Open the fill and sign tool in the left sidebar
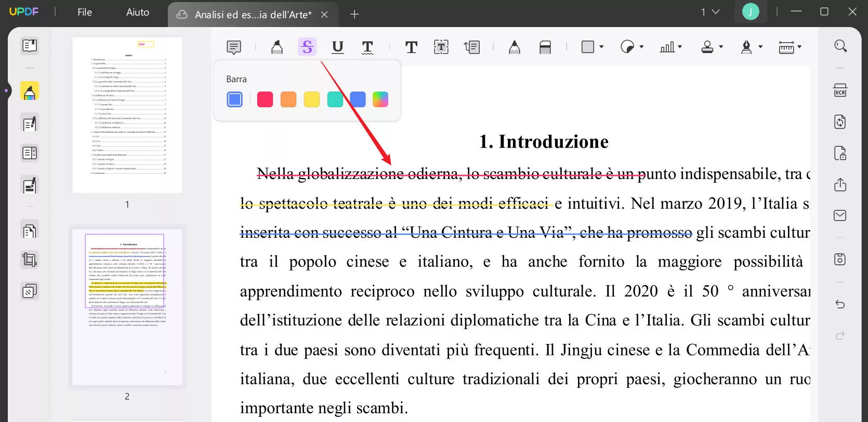 tap(30, 185)
